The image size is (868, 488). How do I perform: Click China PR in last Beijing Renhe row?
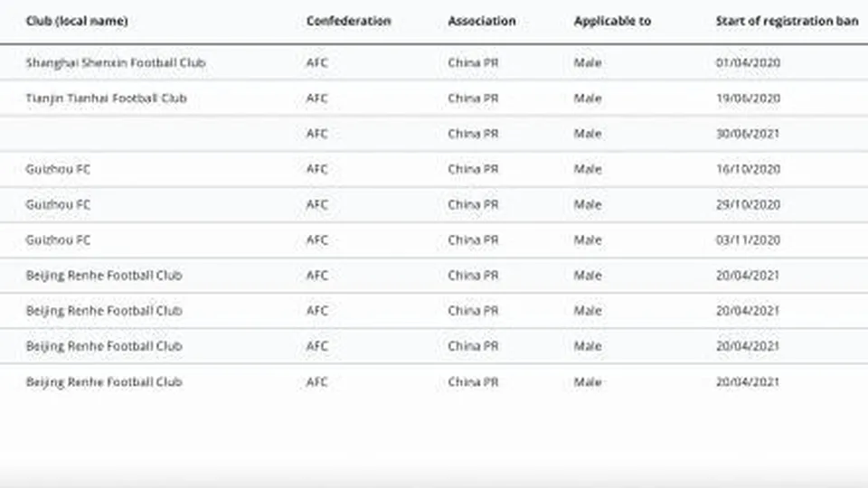point(473,381)
